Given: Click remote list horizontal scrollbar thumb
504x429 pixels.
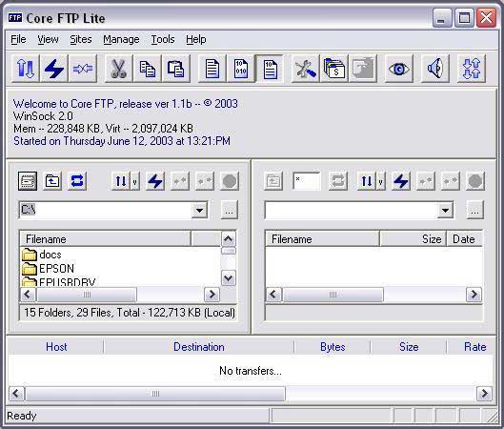Looking at the screenshot, I should click(333, 294).
